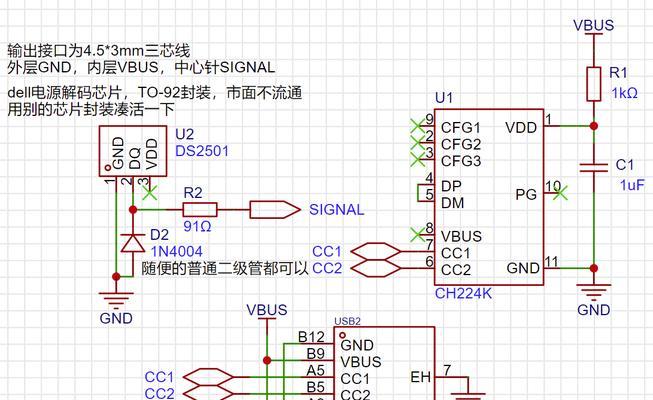Viewport: 653px width, 400px height.
Task: Select the B9 pin number on USB2
Action: 315,353
